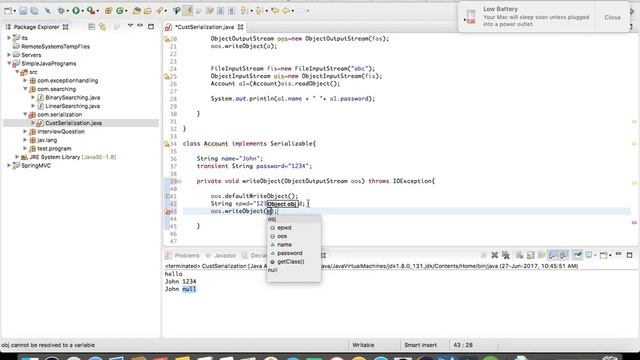The width and height of the screenshot is (640, 360).
Task: Toggle Pin Console icon
Action: 578,255
